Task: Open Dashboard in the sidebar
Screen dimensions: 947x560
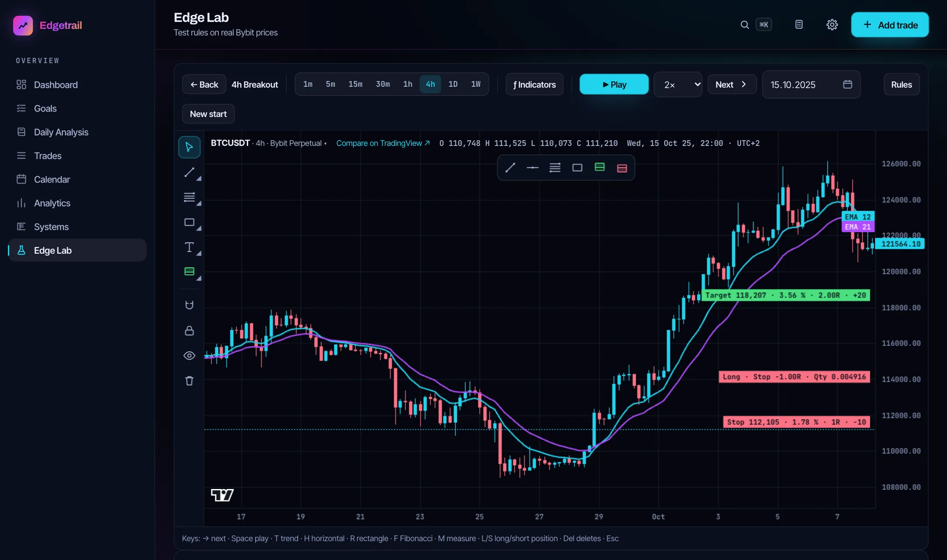Action: point(77,85)
